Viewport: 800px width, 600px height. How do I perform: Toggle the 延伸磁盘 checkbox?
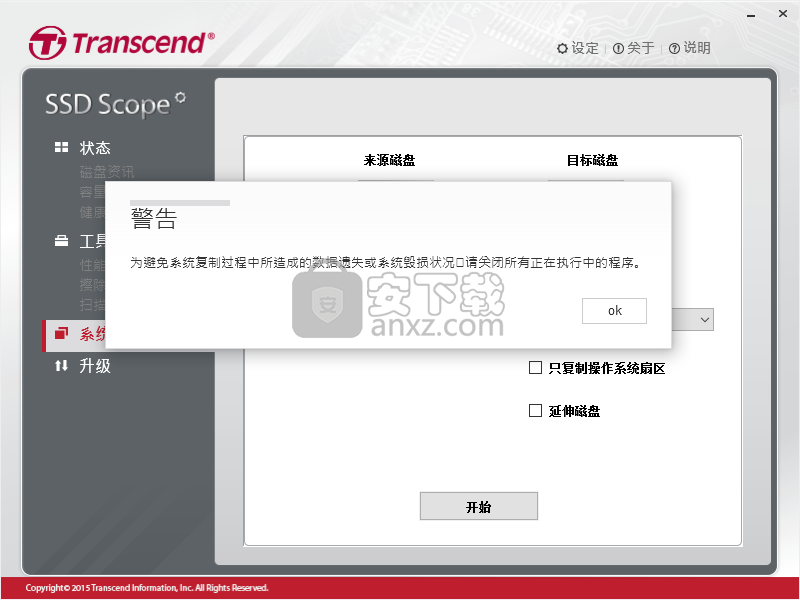[535, 410]
